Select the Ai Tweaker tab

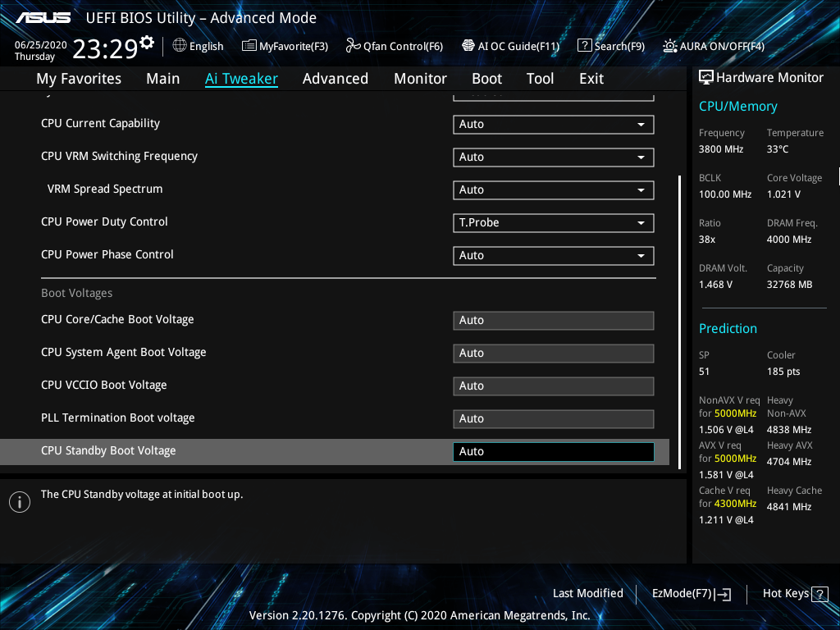pos(241,79)
